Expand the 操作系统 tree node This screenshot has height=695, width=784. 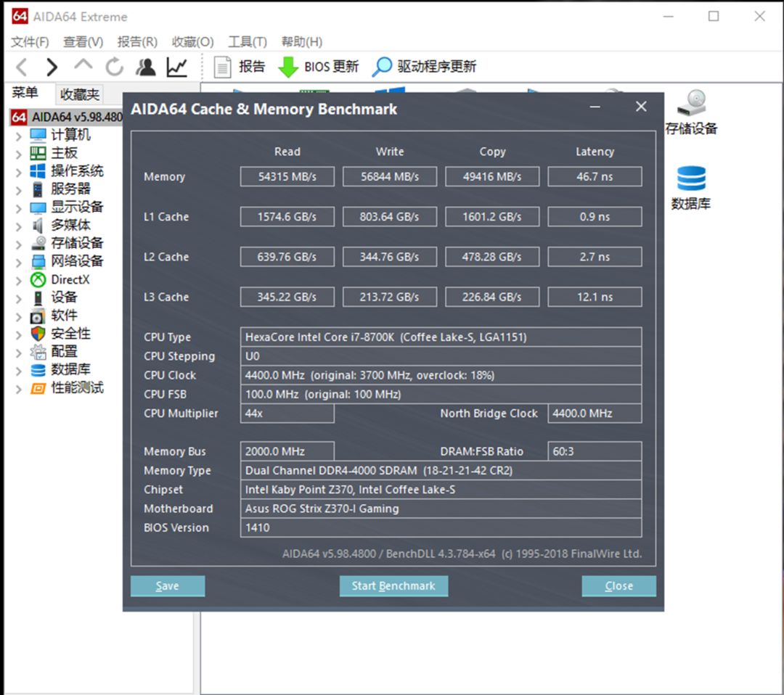[x=18, y=172]
